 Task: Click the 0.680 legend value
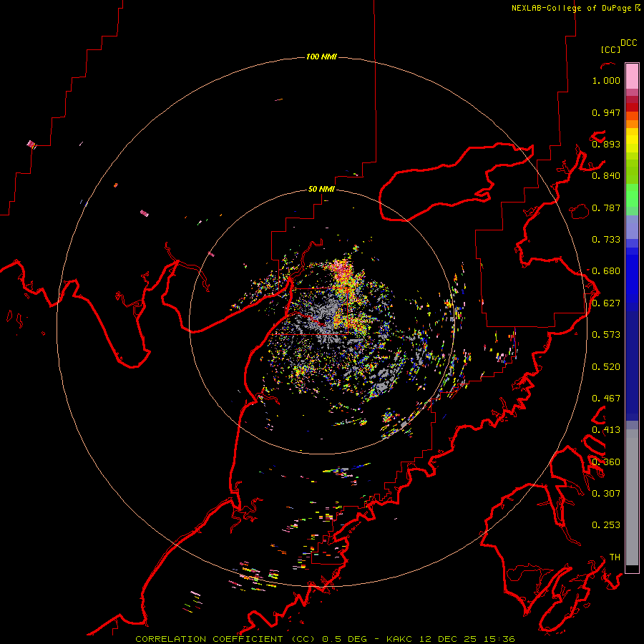coord(606,271)
